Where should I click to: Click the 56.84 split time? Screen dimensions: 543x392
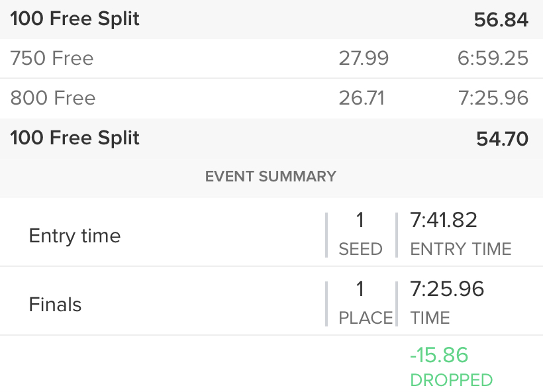point(501,20)
